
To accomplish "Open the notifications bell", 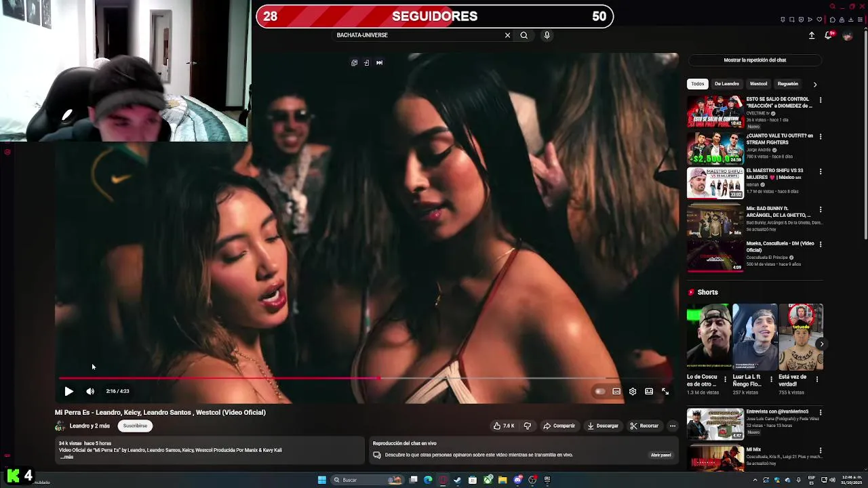I will click(x=828, y=35).
